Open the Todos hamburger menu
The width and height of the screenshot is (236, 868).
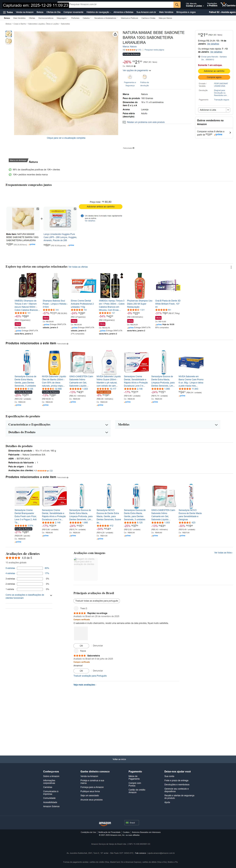point(8,12)
